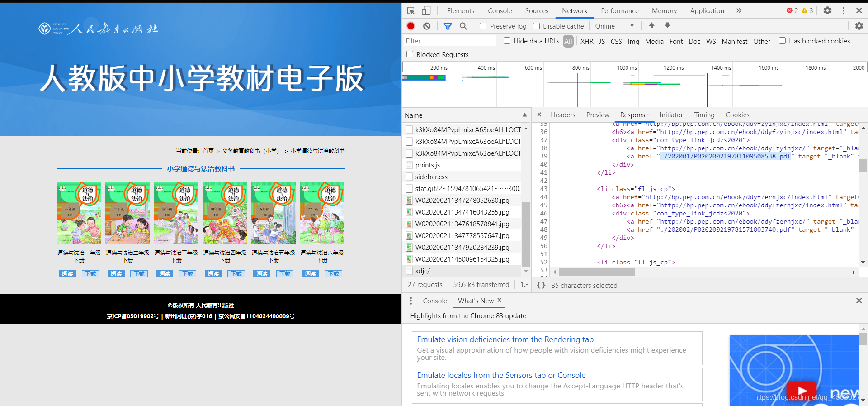Close the DevTools drawer

[859, 301]
